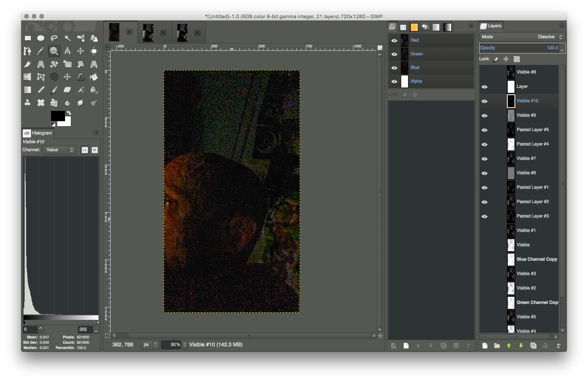Select the Airbrush tool
Image resolution: width=588 pixels, height=382 pixels.
81,90
